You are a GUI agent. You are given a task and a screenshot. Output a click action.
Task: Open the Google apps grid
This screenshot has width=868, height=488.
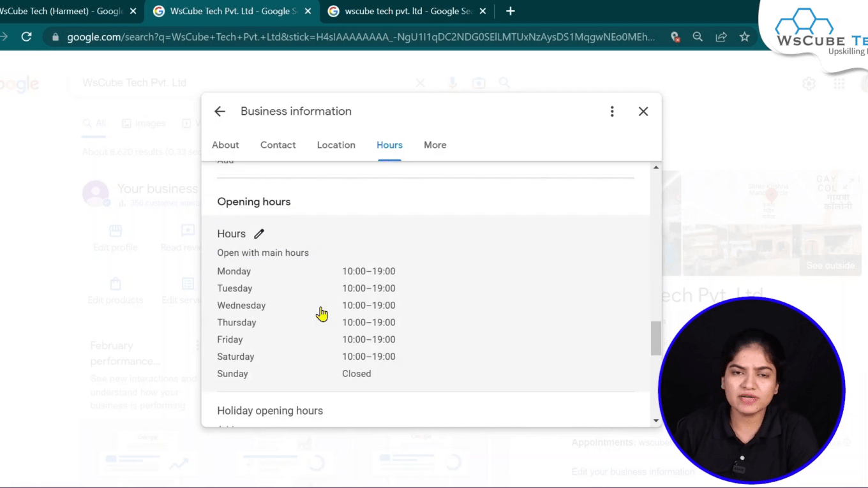tap(839, 84)
